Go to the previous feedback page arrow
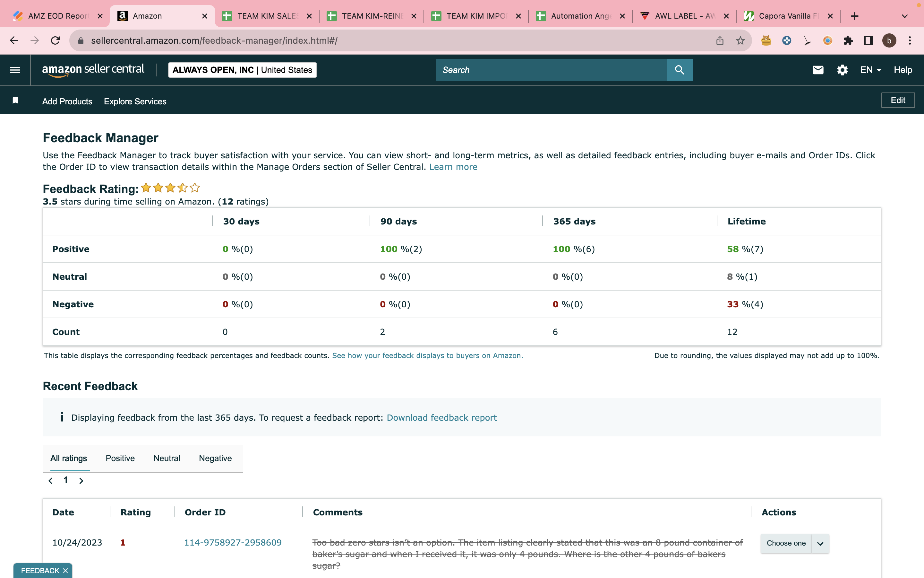This screenshot has width=924, height=578. tap(50, 481)
